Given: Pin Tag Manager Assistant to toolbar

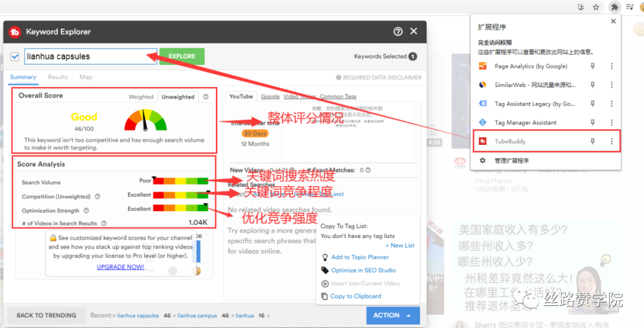Looking at the screenshot, I should (592, 122).
